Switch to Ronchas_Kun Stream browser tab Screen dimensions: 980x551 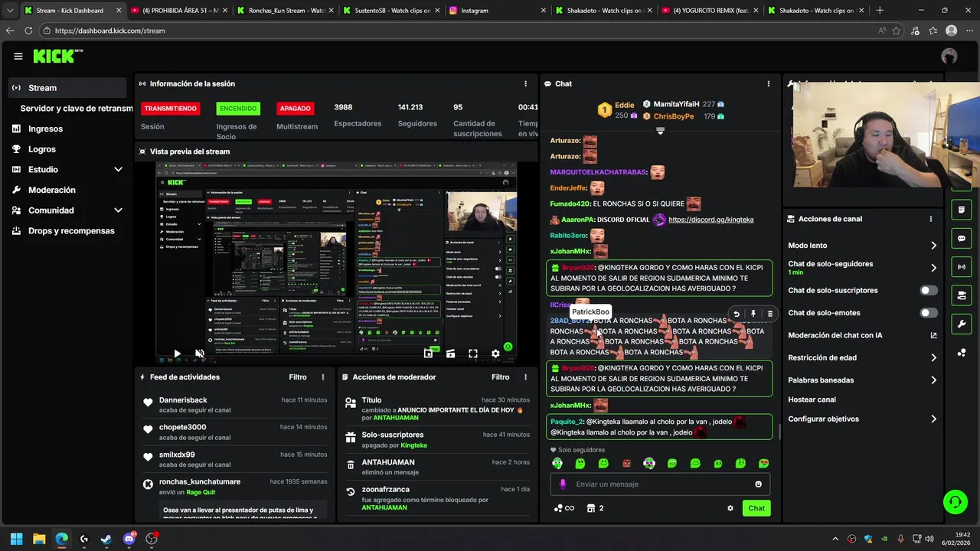pyautogui.click(x=284, y=11)
